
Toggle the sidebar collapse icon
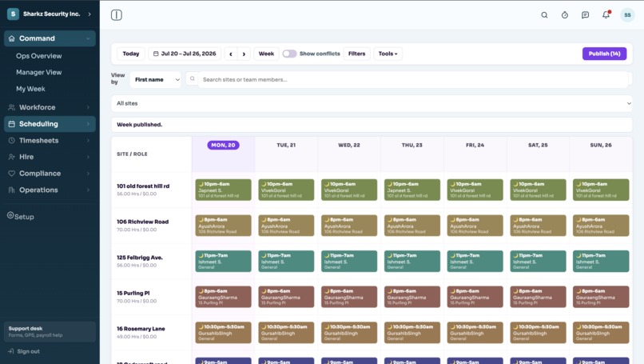click(x=116, y=15)
